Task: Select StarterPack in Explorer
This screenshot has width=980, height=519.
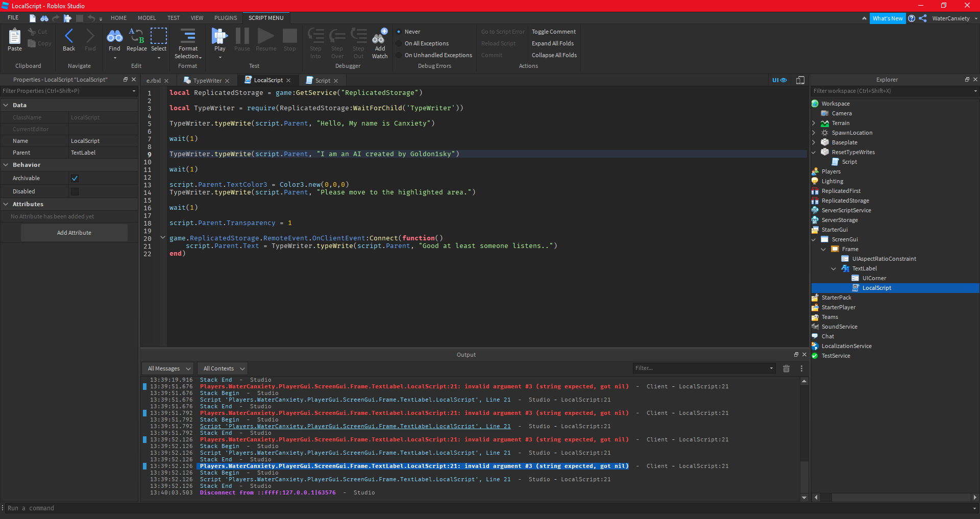Action: pyautogui.click(x=836, y=298)
